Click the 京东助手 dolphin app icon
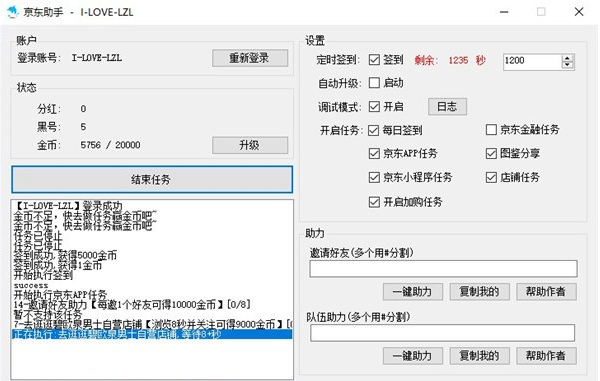 pyautogui.click(x=13, y=12)
